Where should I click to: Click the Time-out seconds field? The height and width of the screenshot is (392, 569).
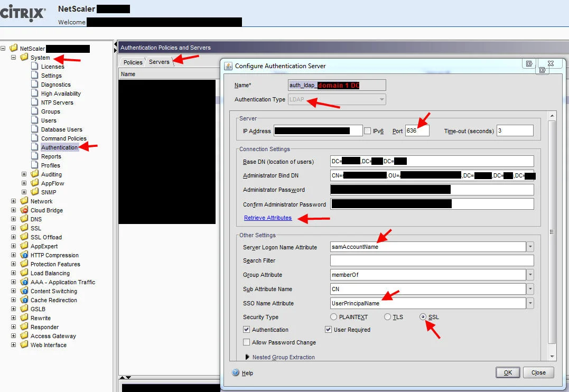point(515,130)
